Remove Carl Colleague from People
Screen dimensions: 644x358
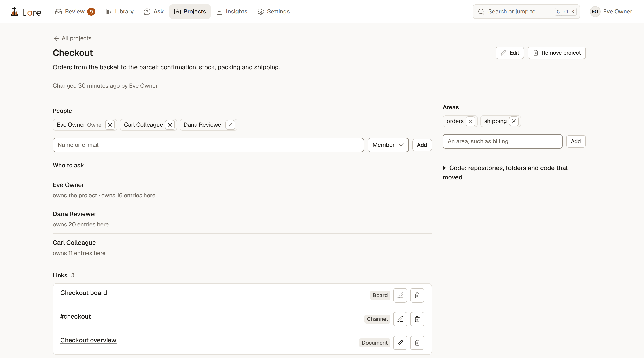170,125
